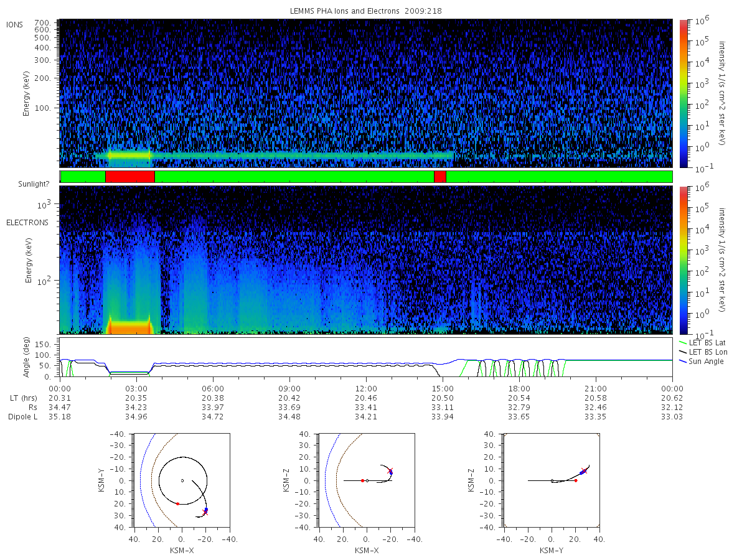The width and height of the screenshot is (747, 560).
Task: Click the 06:00 time axis label
Action: (x=213, y=387)
